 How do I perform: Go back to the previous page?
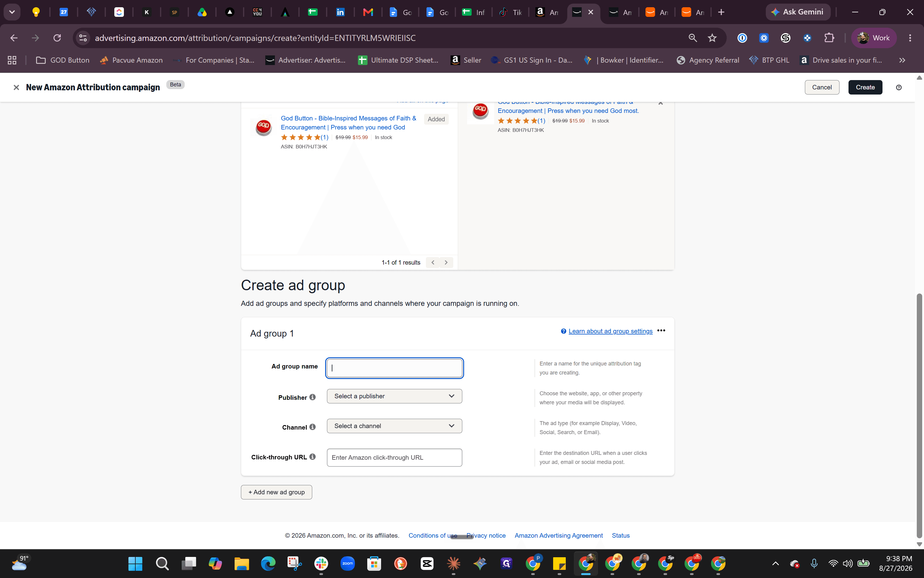(x=14, y=38)
